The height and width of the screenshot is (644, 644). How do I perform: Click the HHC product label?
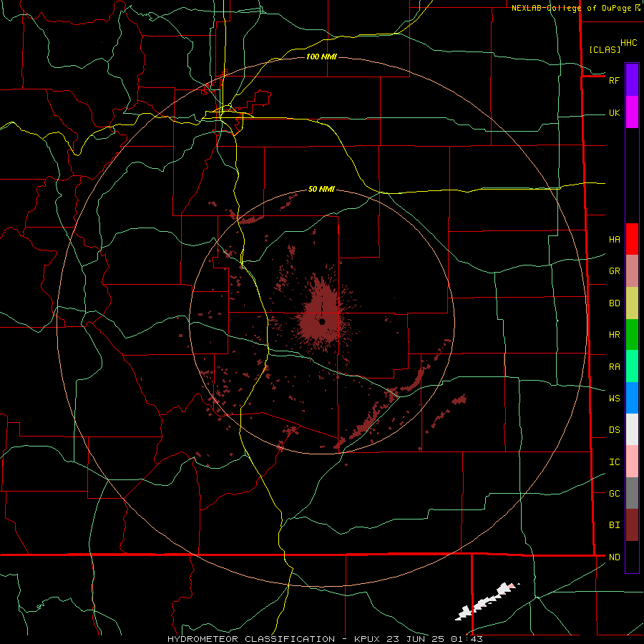point(629,43)
